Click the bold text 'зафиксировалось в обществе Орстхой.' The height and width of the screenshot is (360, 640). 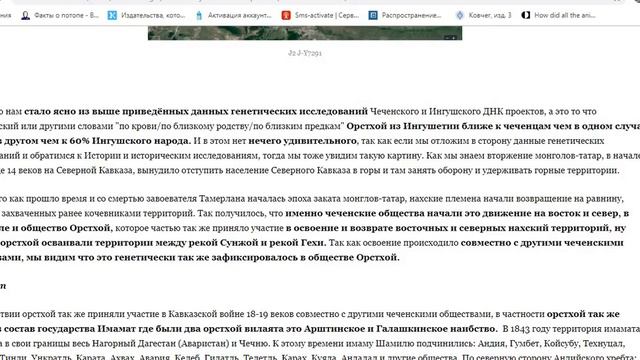[305, 258]
